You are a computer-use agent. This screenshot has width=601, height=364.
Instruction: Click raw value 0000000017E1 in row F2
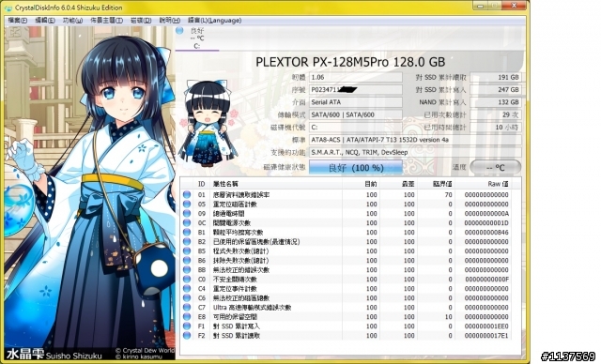pos(486,335)
